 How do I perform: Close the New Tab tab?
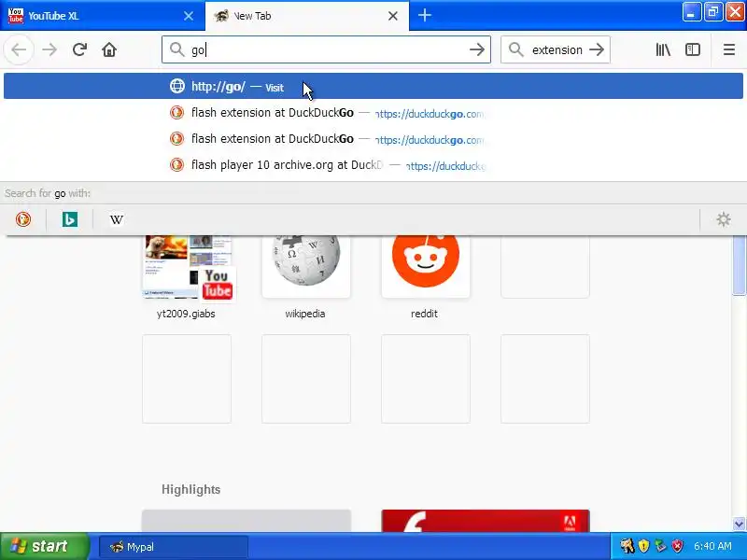[x=392, y=16]
